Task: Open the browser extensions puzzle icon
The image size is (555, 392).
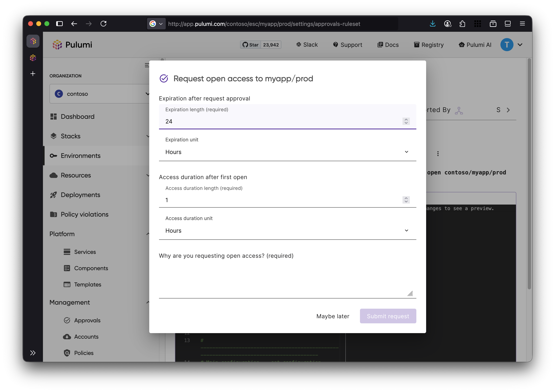Action: 462,24
